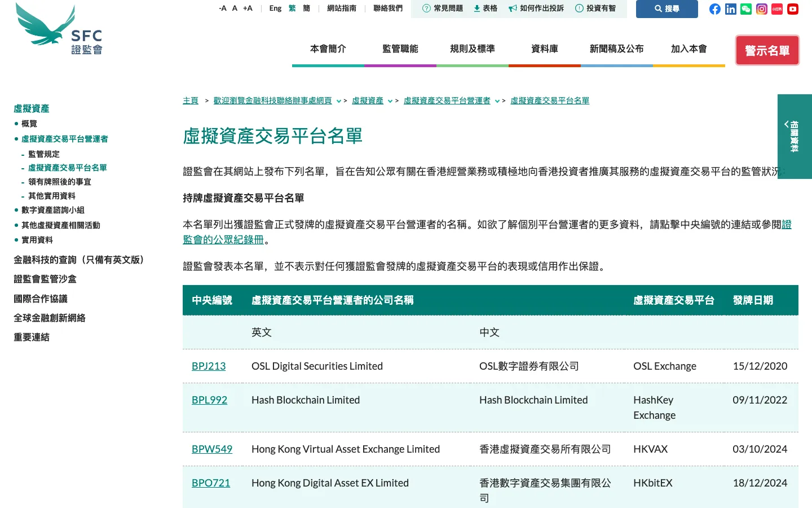Open central number BPO721 link
The width and height of the screenshot is (812, 508).
coord(211,483)
